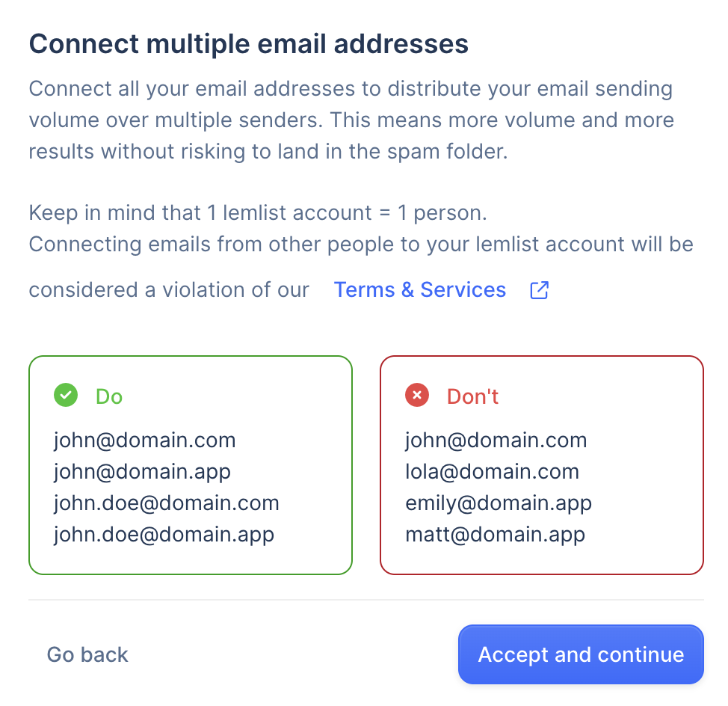Click john@domain.com in the Don't box
This screenshot has width=728, height=706.
(x=496, y=441)
